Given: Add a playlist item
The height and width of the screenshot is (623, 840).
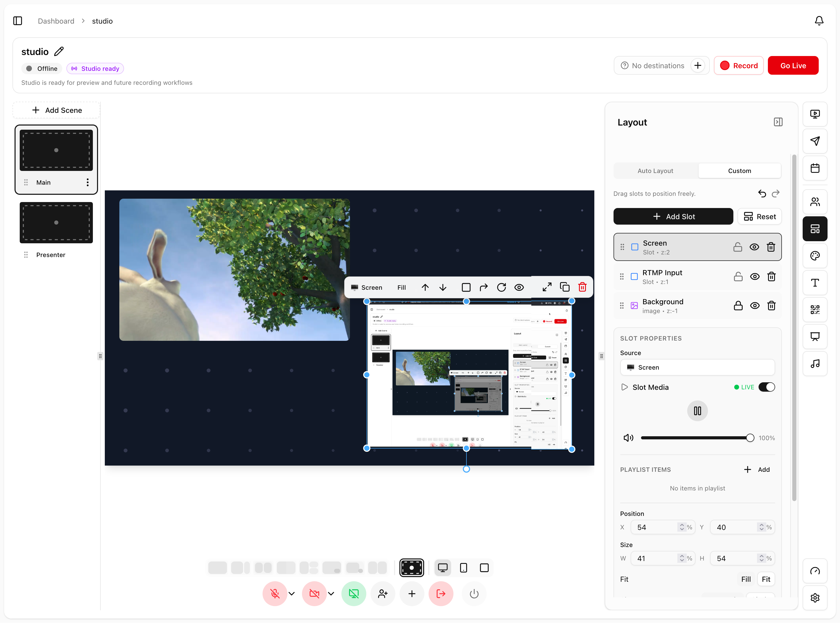Looking at the screenshot, I should [757, 469].
